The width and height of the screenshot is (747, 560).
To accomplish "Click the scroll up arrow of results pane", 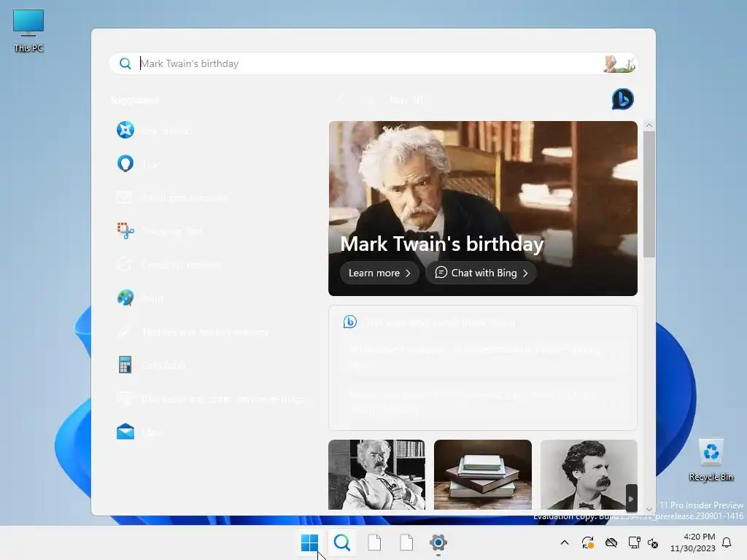I will [x=649, y=125].
